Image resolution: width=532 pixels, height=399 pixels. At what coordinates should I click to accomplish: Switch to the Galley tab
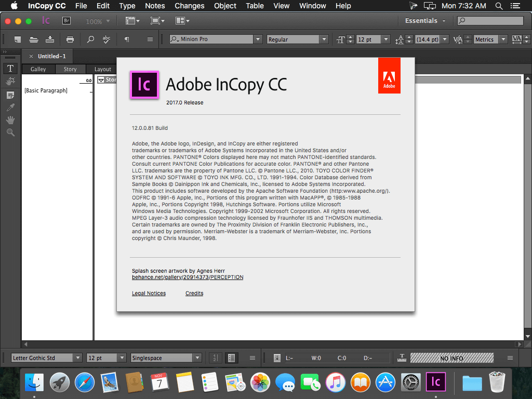[38, 69]
